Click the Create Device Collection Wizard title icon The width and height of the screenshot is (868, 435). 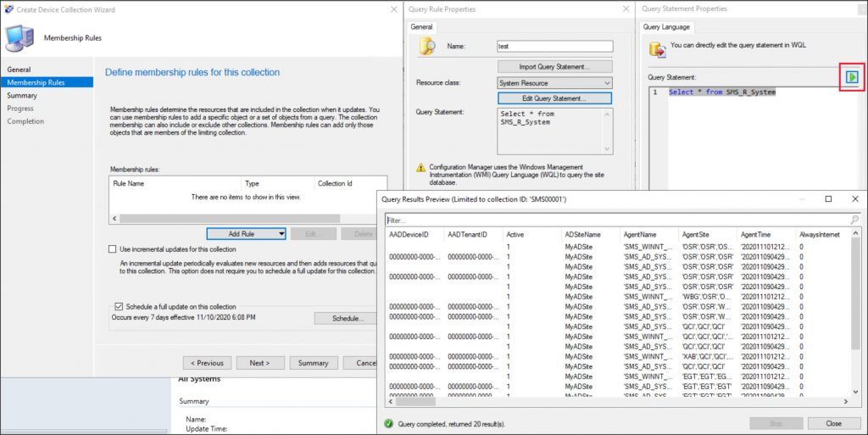click(8, 9)
